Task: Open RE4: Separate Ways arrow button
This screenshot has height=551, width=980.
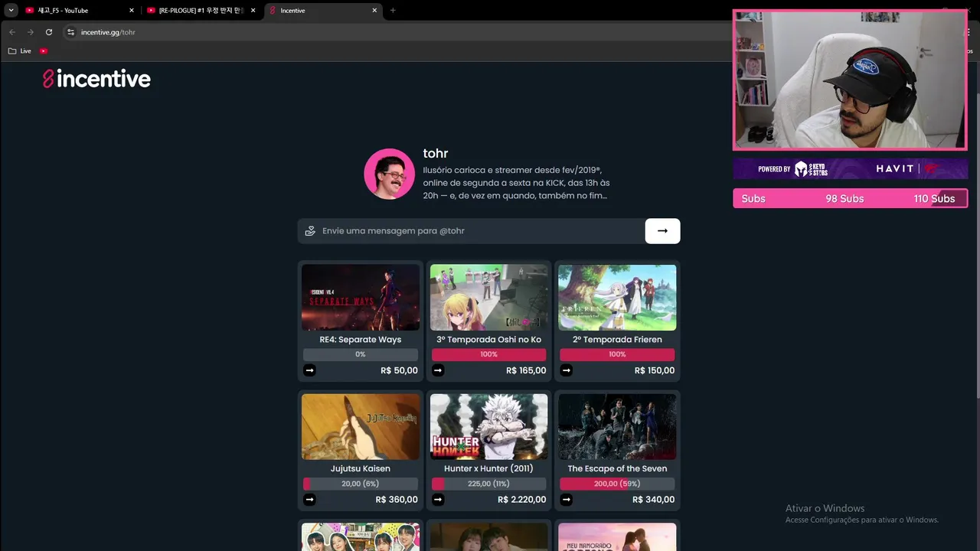Action: 309,370
